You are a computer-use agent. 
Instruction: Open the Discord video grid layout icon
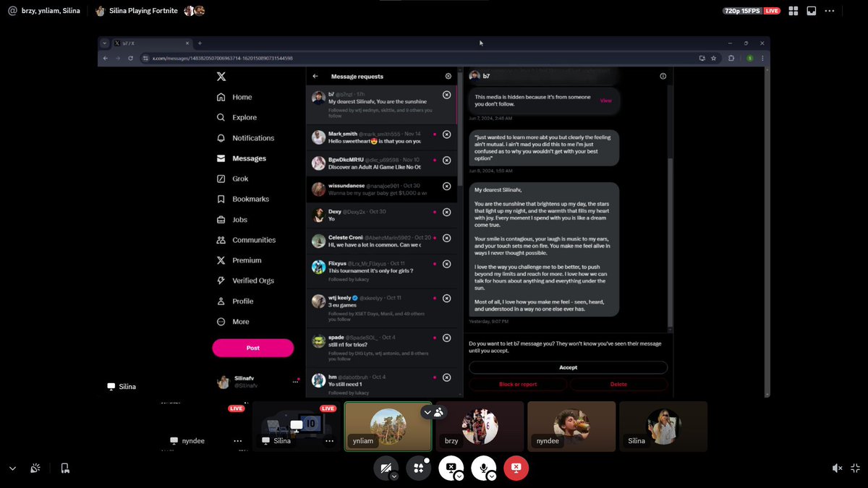pos(793,11)
